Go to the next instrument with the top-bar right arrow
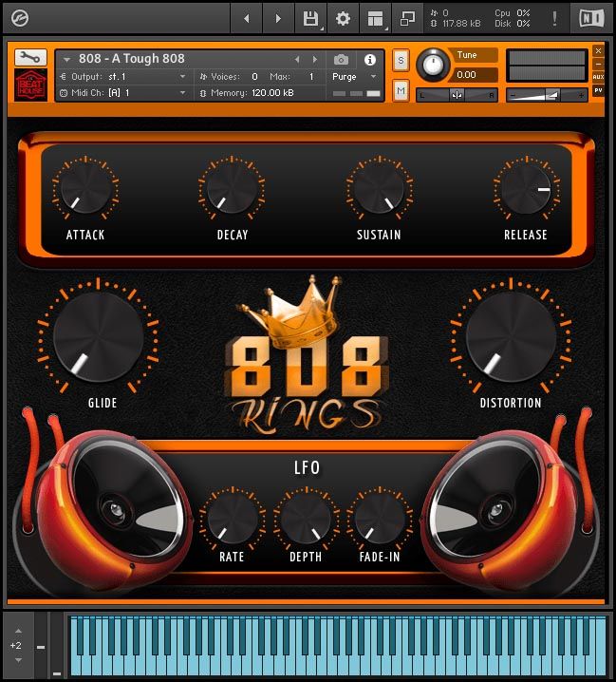Image resolution: width=616 pixels, height=682 pixels. (x=278, y=18)
